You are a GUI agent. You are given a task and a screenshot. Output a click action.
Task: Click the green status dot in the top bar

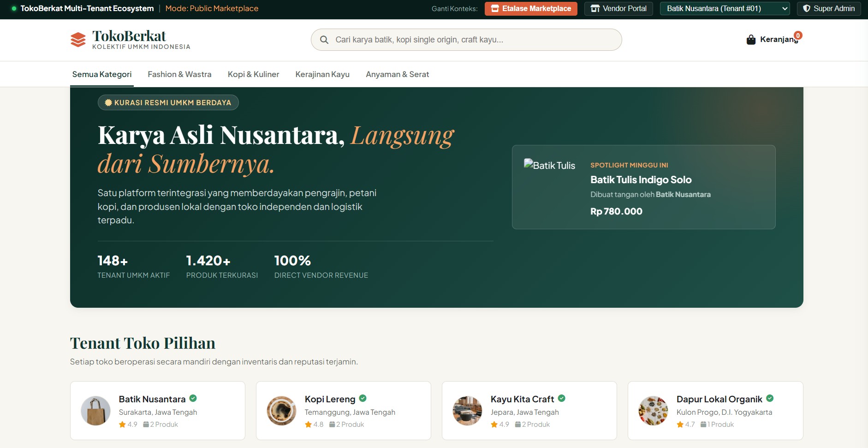click(14, 8)
